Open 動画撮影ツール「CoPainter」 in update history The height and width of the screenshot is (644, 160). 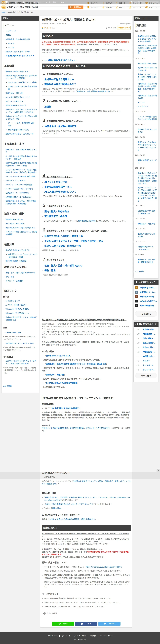[x=146, y=248]
